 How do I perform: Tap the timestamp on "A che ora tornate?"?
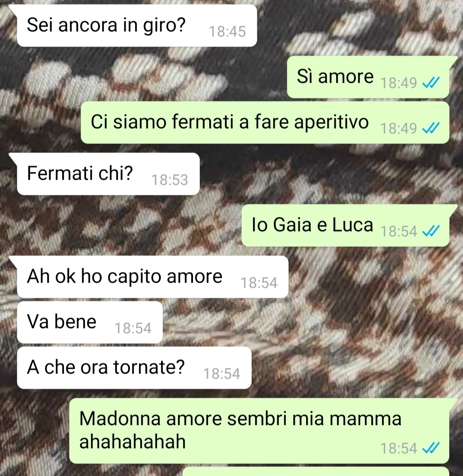222,374
